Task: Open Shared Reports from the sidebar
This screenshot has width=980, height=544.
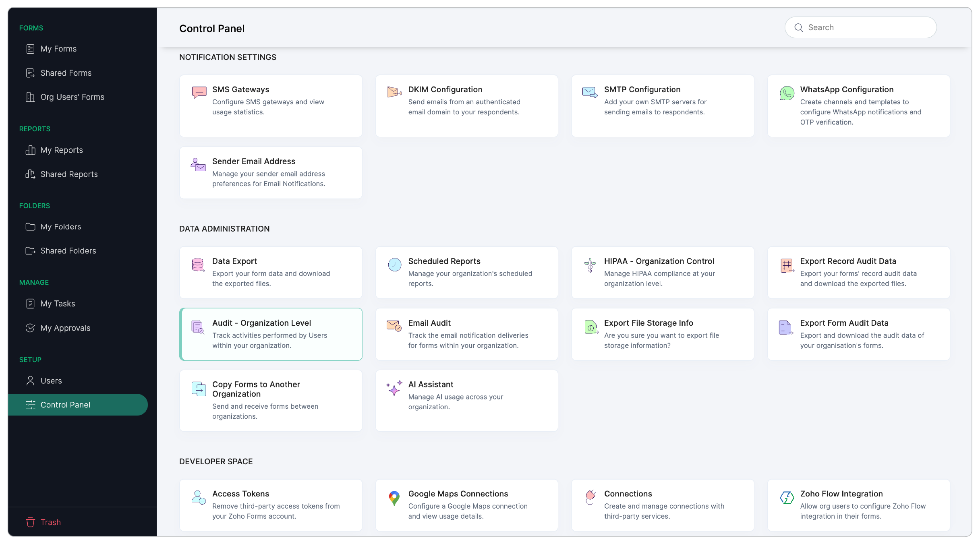Action: 68,174
